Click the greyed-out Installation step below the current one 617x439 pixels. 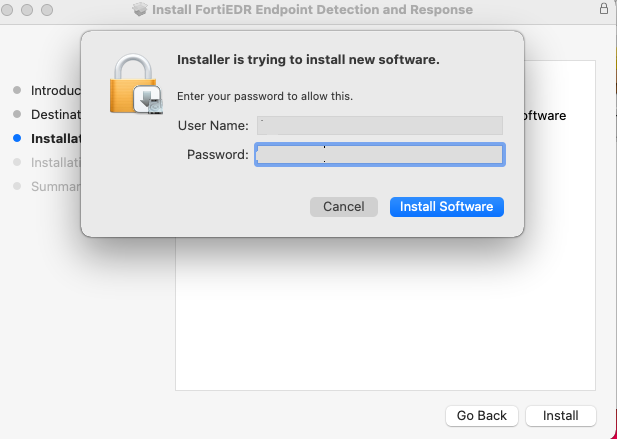[x=55, y=162]
